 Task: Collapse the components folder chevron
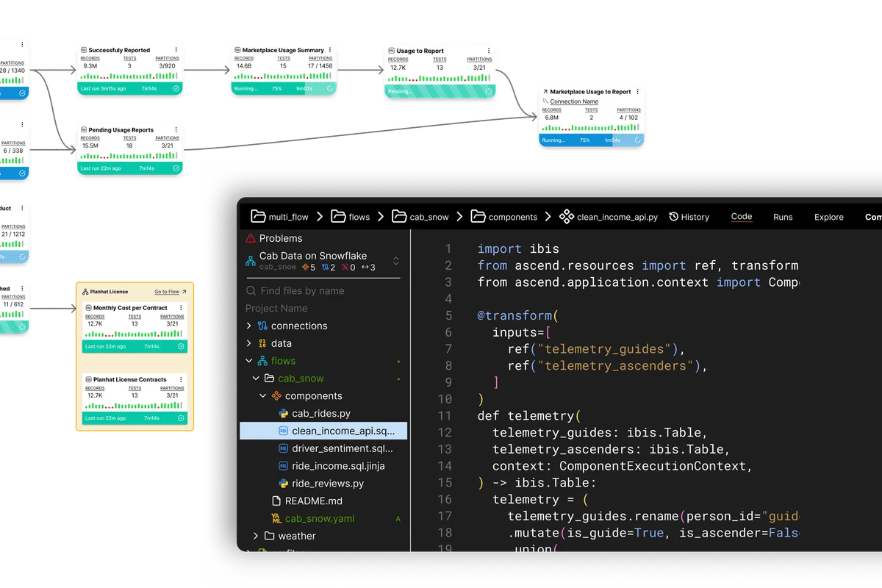263,396
